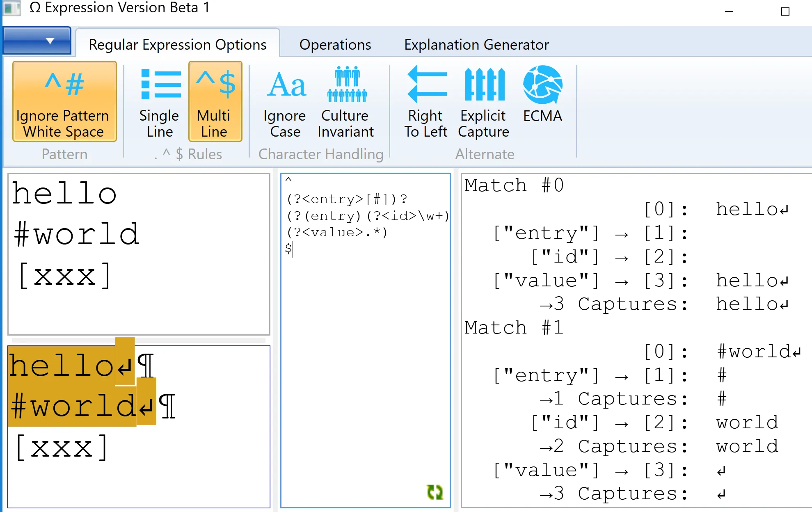Toggle Multi Line regex option
Image resolution: width=812 pixels, height=512 pixels.
[215, 101]
